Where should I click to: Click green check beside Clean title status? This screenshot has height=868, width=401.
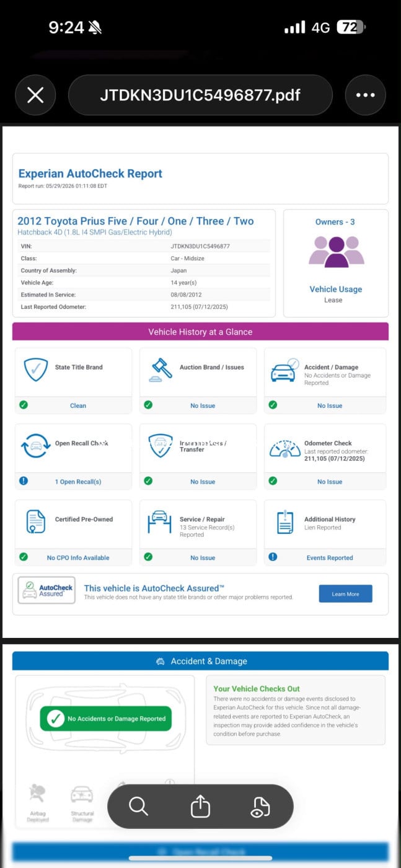coord(24,405)
